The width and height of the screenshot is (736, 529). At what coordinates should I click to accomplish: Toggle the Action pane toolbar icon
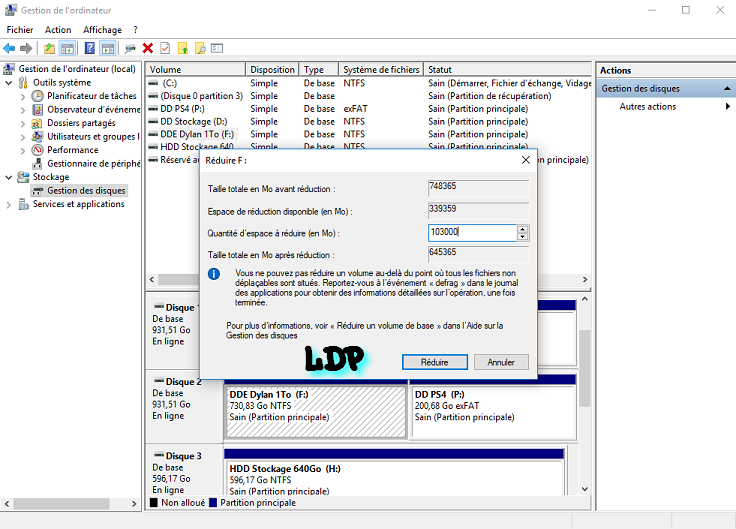point(108,48)
